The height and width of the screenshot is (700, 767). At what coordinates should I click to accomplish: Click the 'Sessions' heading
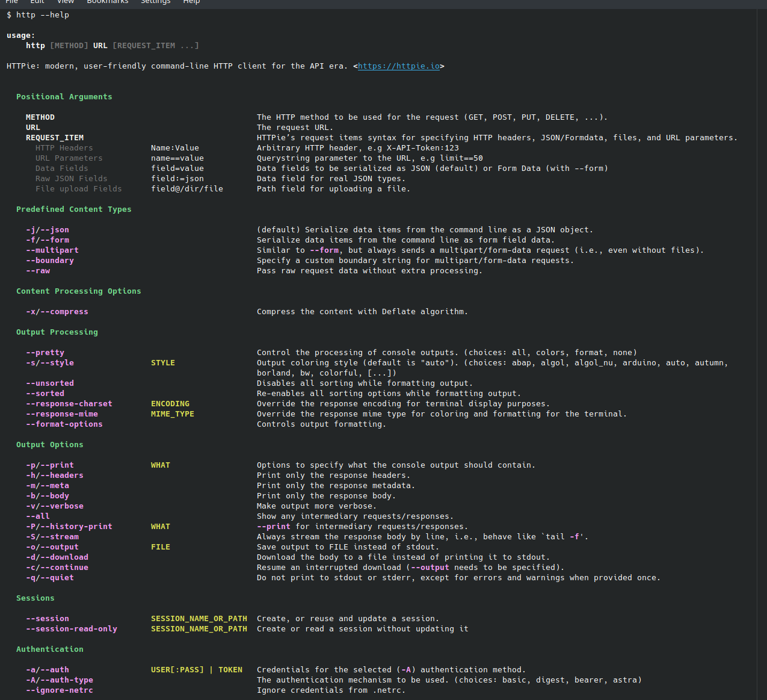[x=35, y=598]
